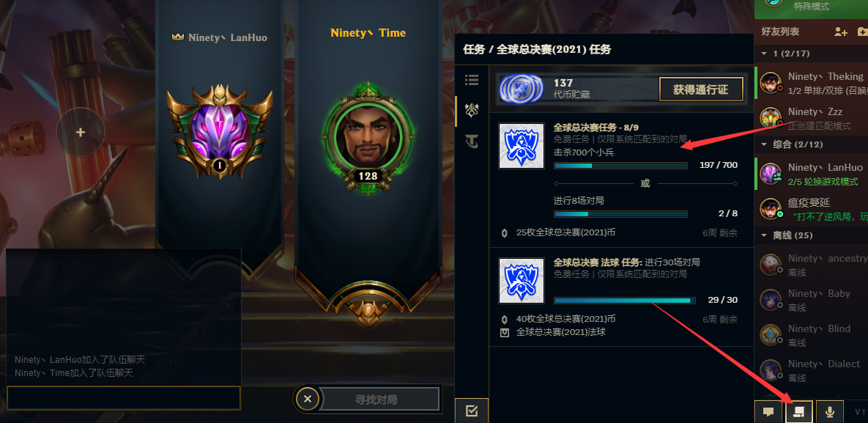Select the Worlds 2021 missions category icon
This screenshot has width=868, height=423.
point(472,110)
